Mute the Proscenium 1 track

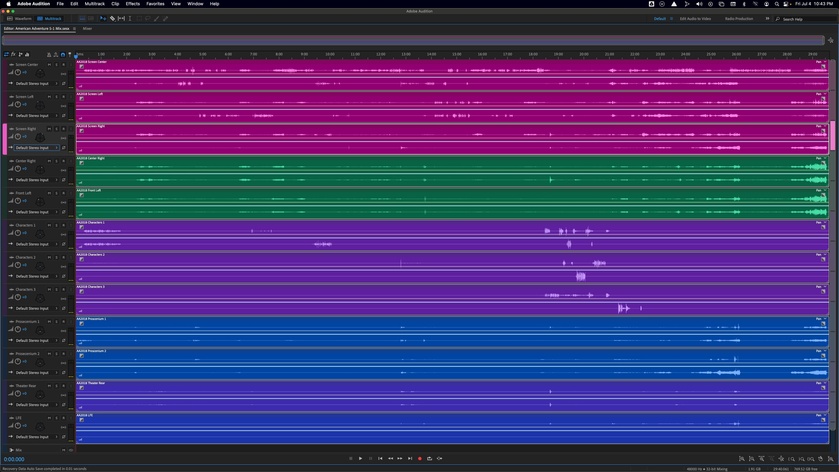[50, 322]
